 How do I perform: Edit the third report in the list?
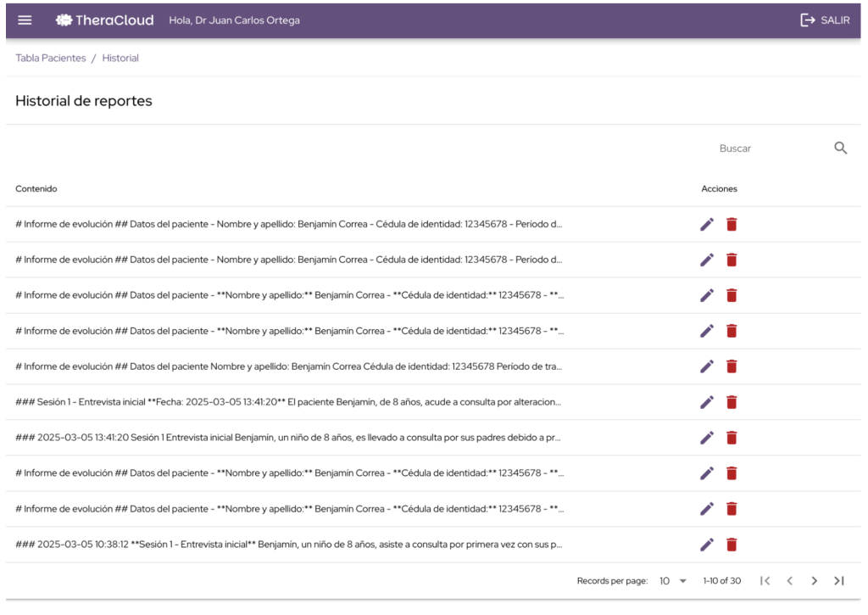coord(707,295)
